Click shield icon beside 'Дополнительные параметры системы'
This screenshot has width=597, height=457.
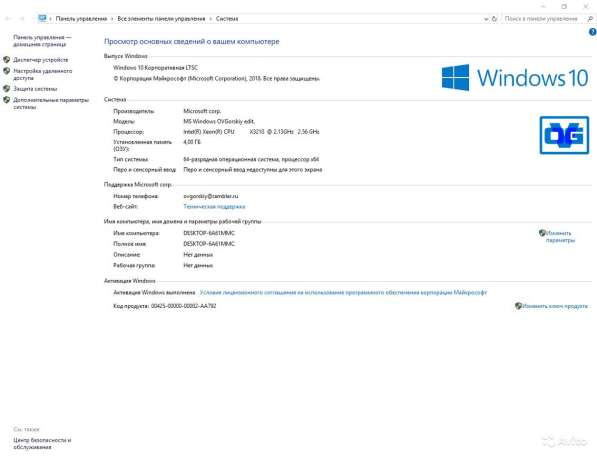(6, 100)
